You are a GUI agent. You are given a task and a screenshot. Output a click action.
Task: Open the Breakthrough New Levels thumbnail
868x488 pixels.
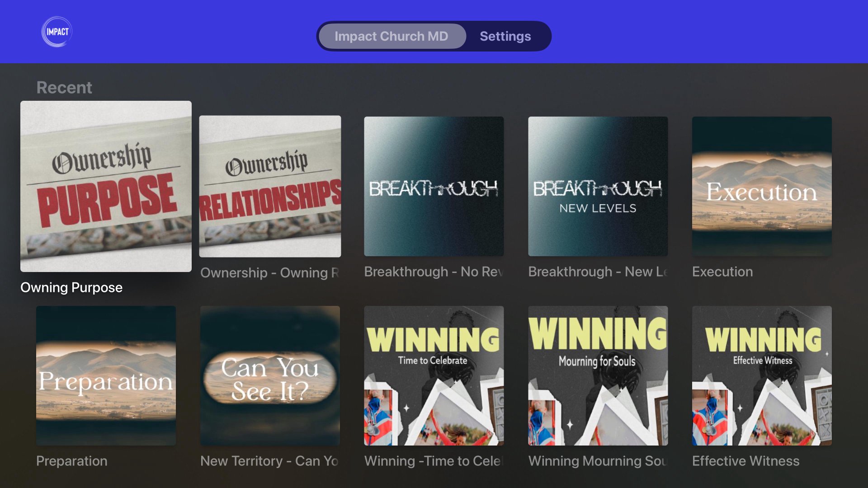click(x=598, y=186)
